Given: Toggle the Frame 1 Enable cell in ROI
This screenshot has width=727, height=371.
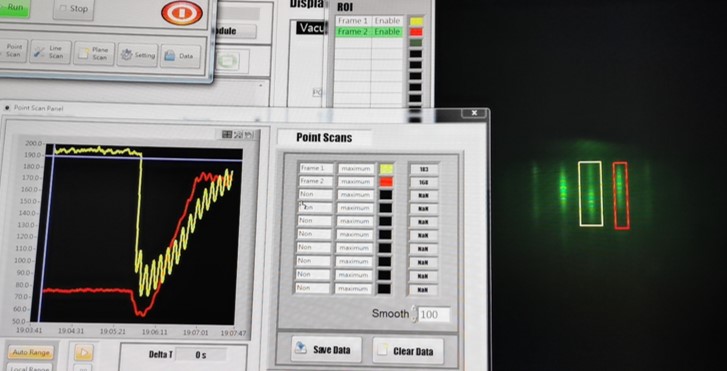Looking at the screenshot, I should (387, 21).
